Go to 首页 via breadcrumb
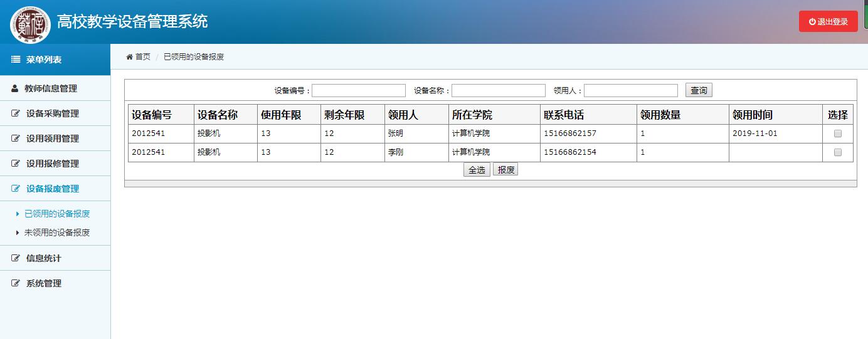 (143, 57)
